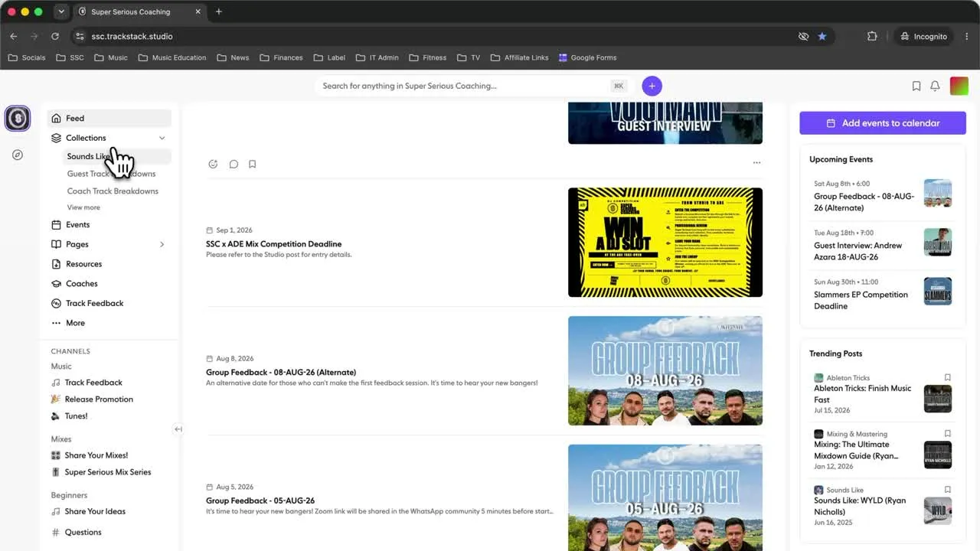
Task: Bookmark the Ableton Tricks trending post
Action: [947, 377]
